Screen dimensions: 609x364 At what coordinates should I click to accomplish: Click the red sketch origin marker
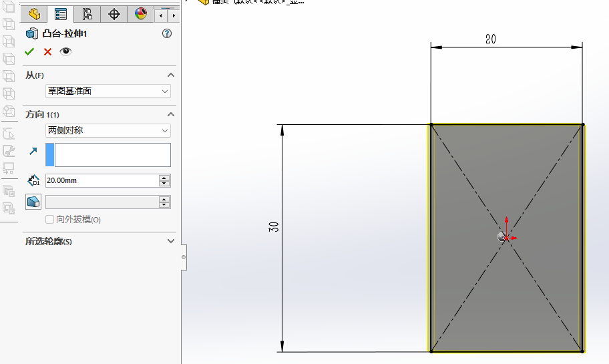point(506,237)
